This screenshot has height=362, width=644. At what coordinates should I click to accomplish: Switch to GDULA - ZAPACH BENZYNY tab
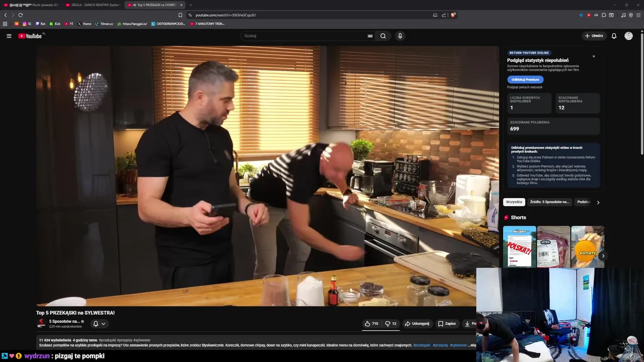coord(93,5)
